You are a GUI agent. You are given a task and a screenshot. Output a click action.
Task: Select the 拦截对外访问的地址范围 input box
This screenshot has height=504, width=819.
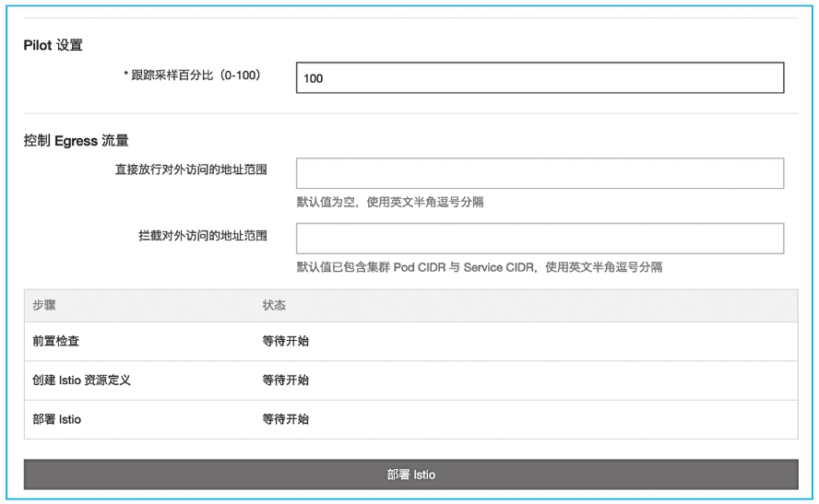coord(540,238)
